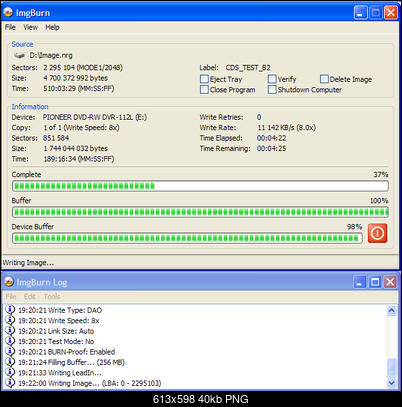Select log line Writing LeadIn...

(x=60, y=372)
